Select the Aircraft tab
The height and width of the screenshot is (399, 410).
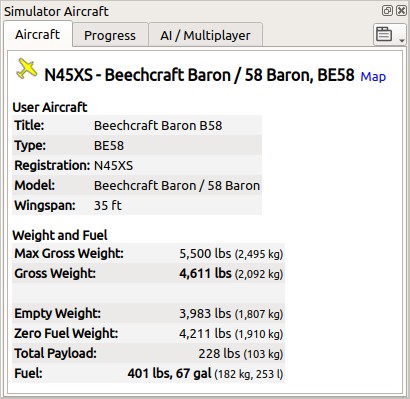(x=38, y=35)
